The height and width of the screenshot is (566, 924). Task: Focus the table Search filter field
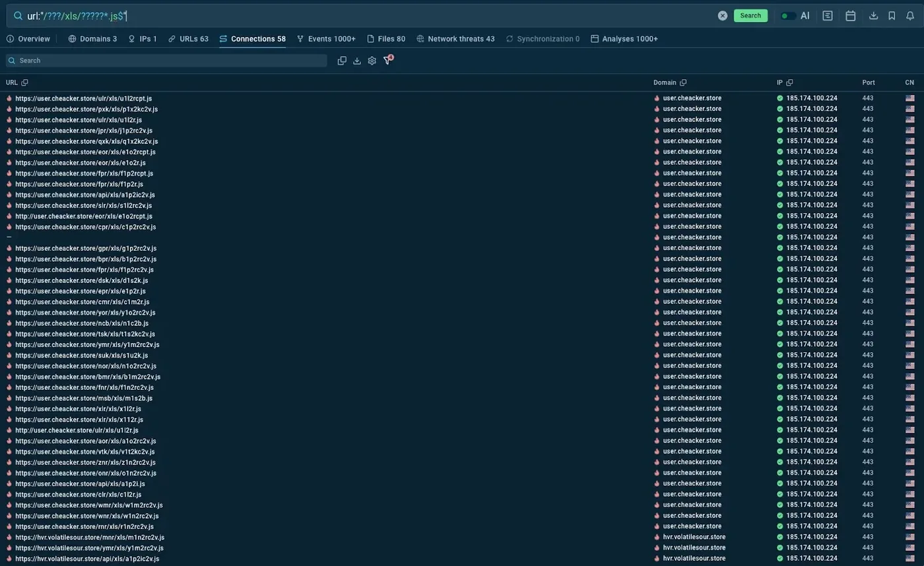(166, 61)
